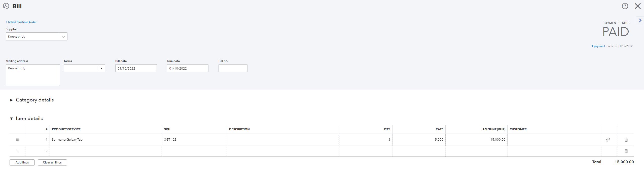The image size is (644, 169).
Task: Click the Add lines button
Action: click(x=22, y=162)
